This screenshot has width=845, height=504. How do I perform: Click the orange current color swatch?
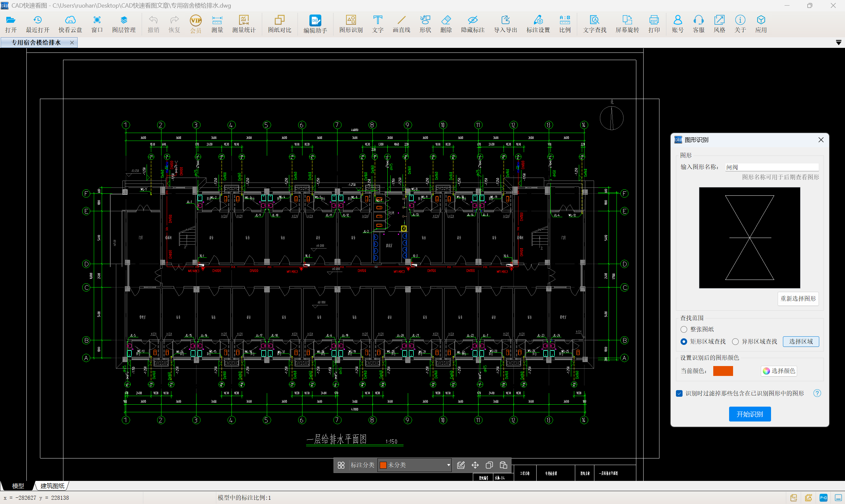click(x=723, y=371)
